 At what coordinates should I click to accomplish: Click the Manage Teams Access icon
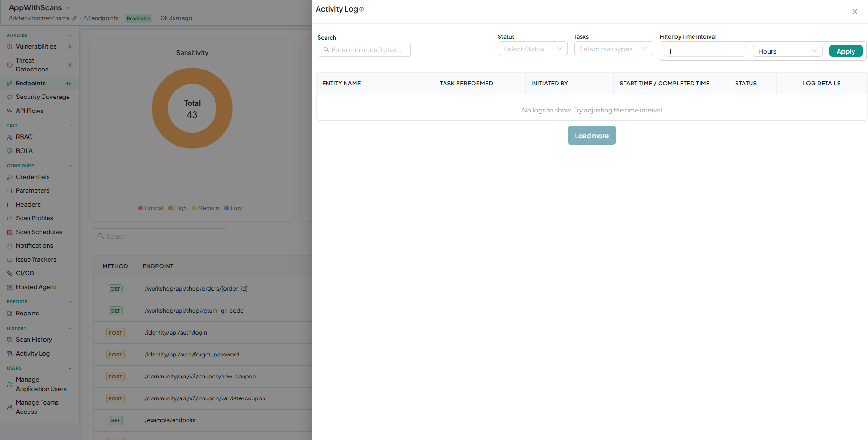(10, 407)
